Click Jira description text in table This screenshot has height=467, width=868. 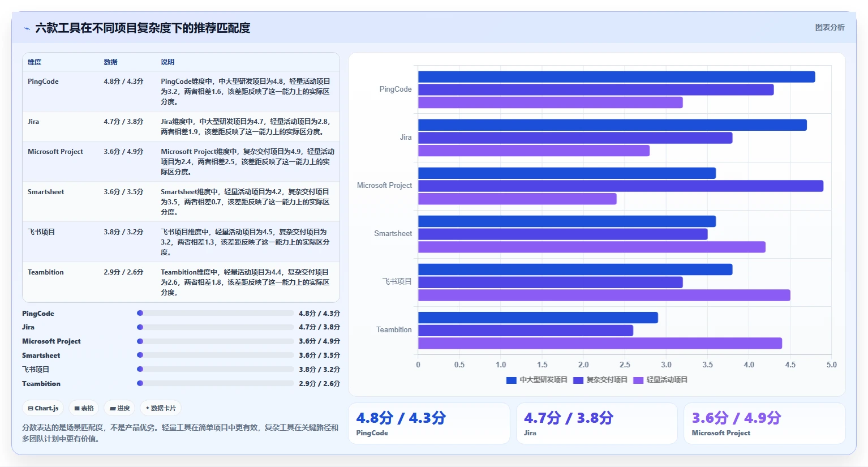click(x=246, y=127)
